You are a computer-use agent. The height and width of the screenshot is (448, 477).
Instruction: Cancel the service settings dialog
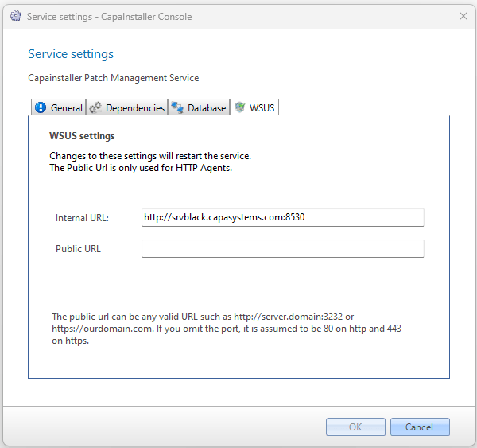[420, 427]
